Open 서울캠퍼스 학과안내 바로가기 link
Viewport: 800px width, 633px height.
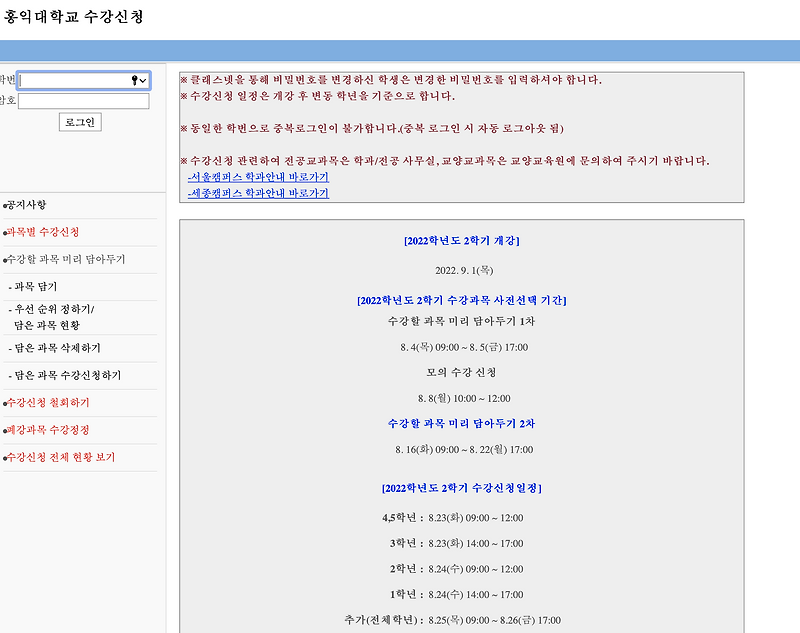click(x=260, y=179)
